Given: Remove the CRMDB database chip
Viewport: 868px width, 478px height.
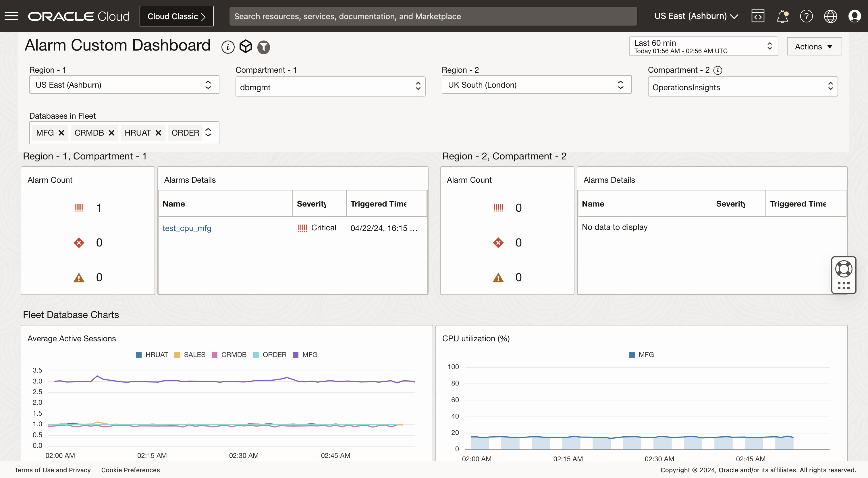Looking at the screenshot, I should (x=111, y=133).
